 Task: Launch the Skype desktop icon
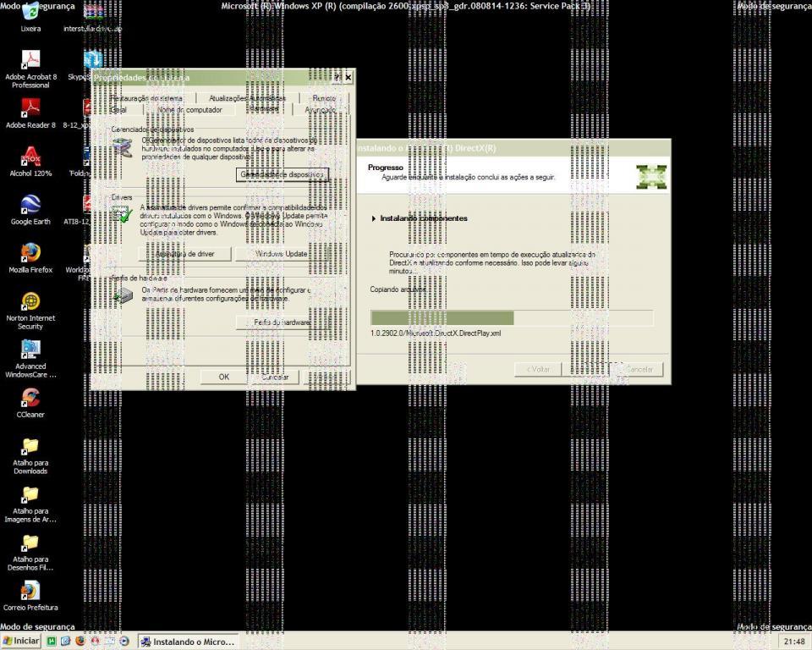point(91,65)
